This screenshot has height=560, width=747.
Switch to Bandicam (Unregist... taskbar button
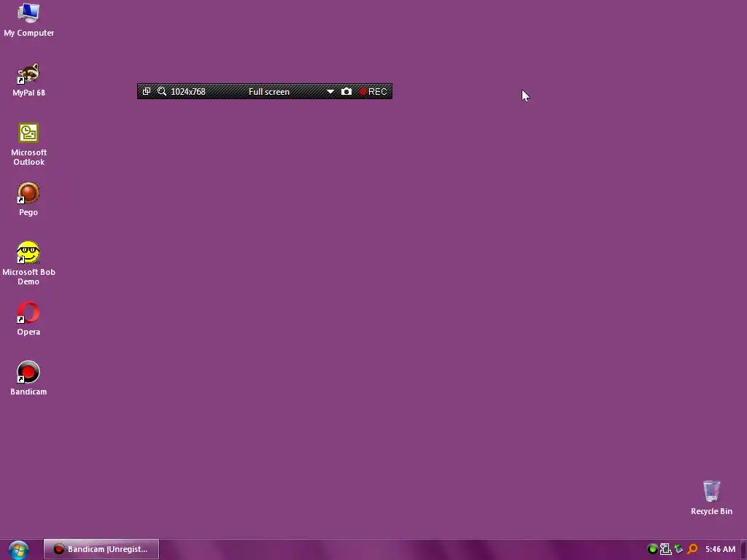[101, 549]
